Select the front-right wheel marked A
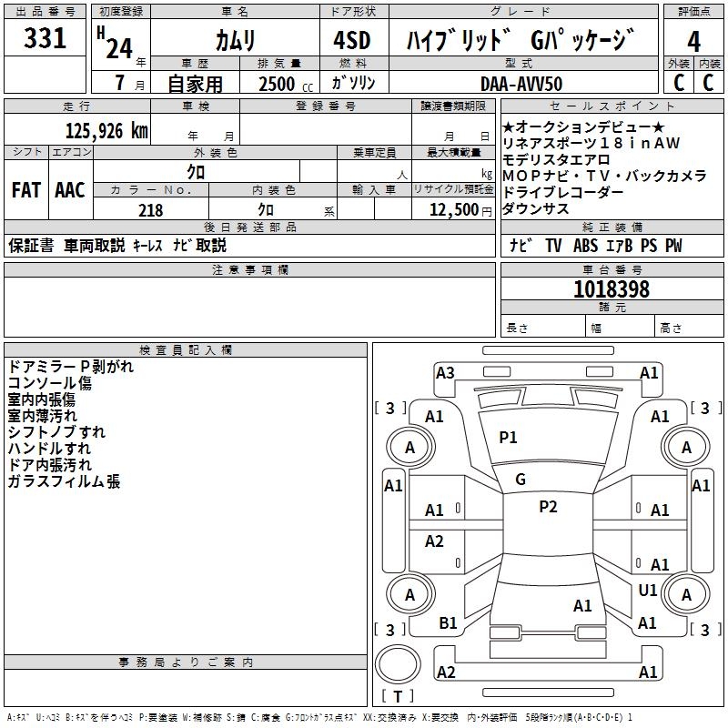728x728 pixels. coord(686,447)
